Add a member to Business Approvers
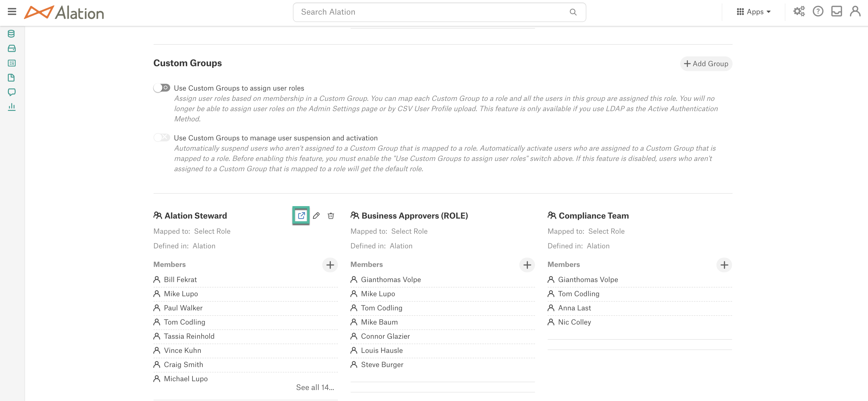This screenshot has width=868, height=401. click(x=527, y=265)
